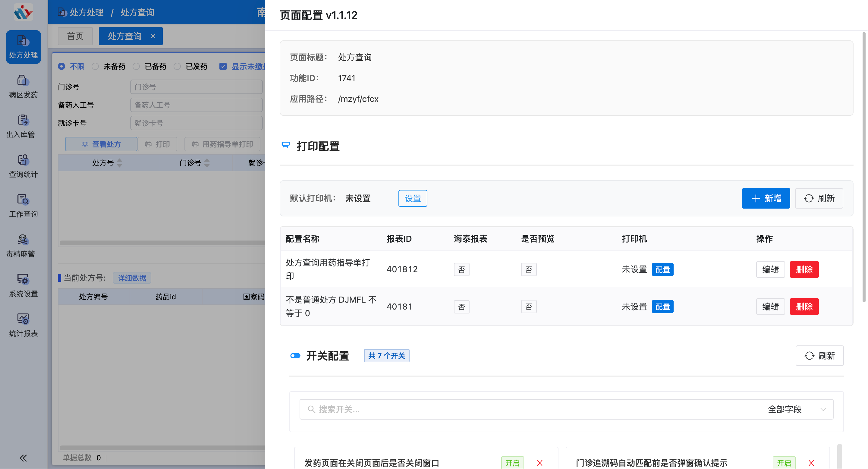Disable the 发药页面在关闭页面后是否关闭窗口 switch

click(x=512, y=463)
